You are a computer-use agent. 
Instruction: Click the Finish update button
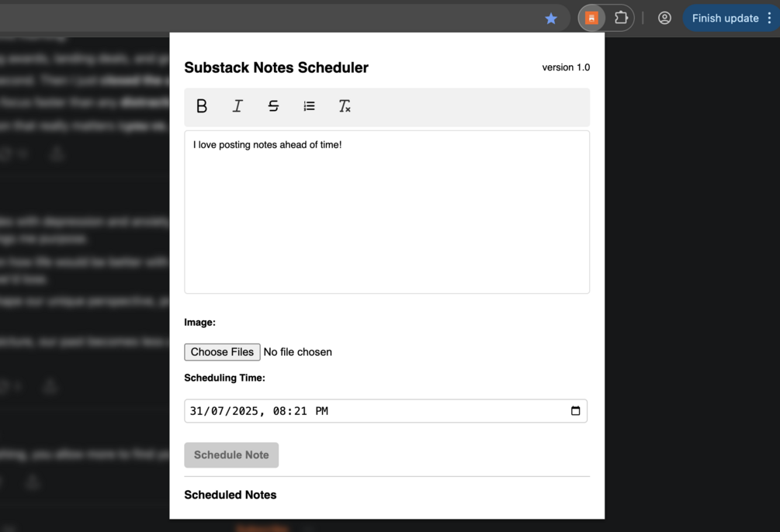click(725, 19)
